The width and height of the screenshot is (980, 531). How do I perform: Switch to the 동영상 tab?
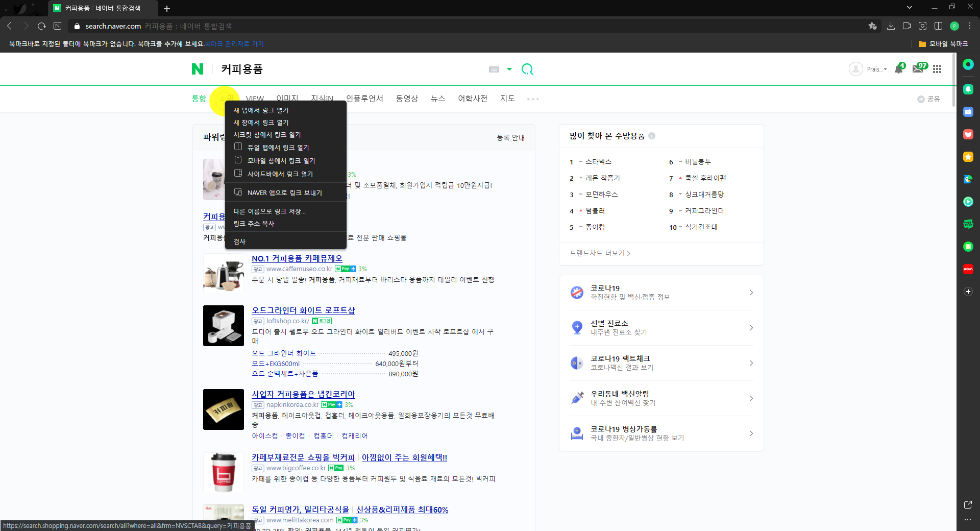[407, 99]
